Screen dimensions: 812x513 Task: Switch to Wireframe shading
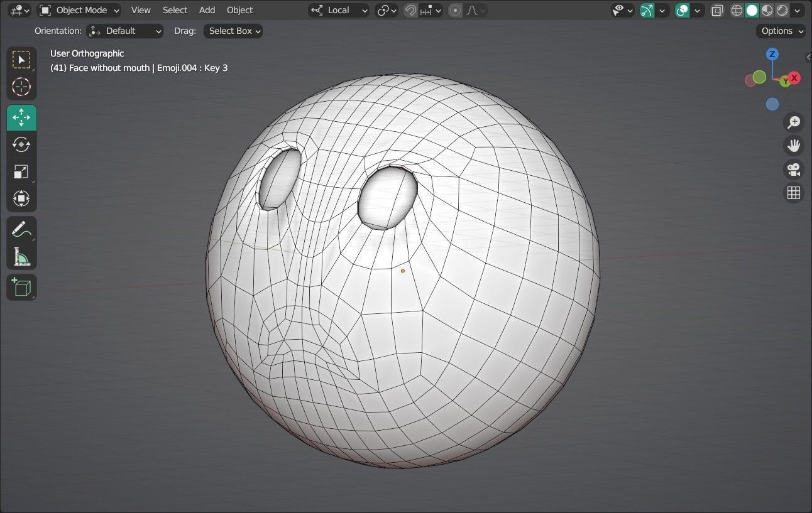click(x=737, y=10)
